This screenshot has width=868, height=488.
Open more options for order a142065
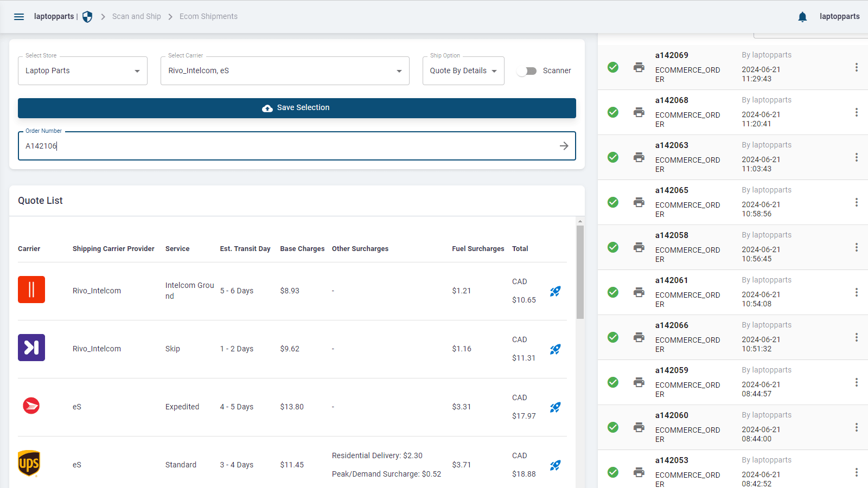tap(857, 202)
